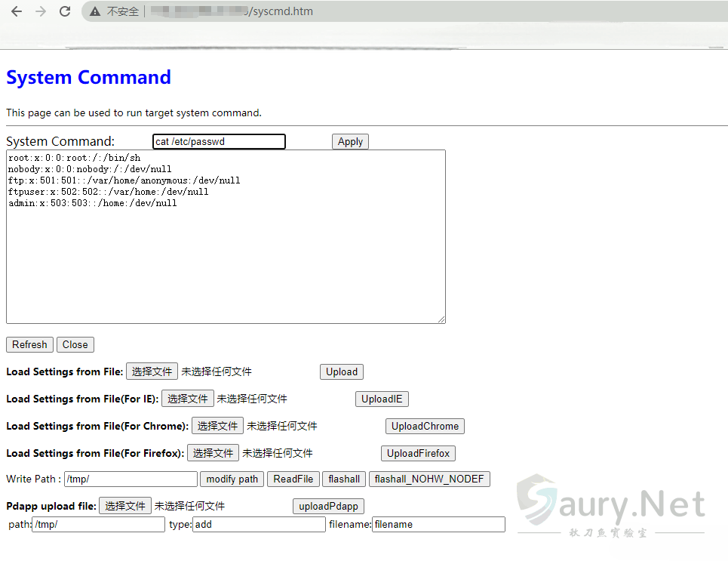The image size is (728, 561).
Task: Choose file for Load Settings from File
Action: pyautogui.click(x=152, y=371)
